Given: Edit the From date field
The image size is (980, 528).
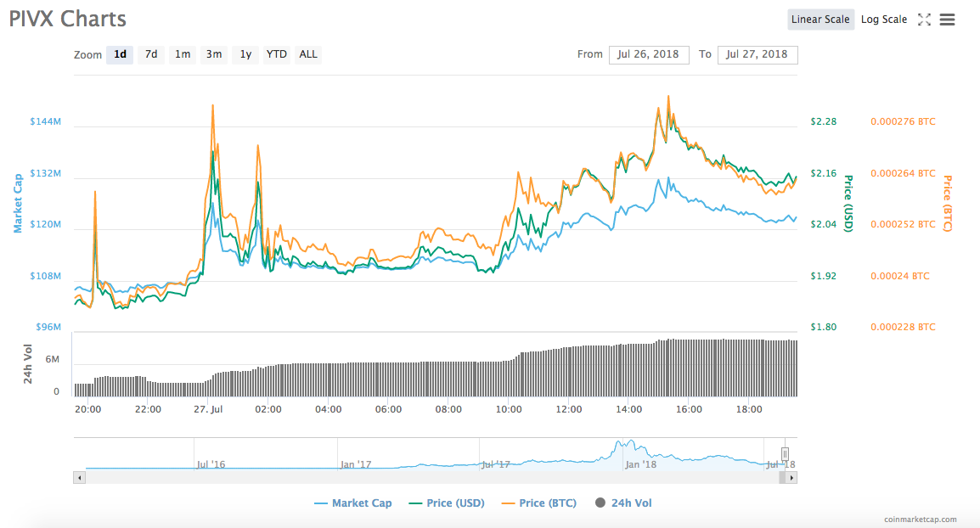Looking at the screenshot, I should pyautogui.click(x=649, y=54).
